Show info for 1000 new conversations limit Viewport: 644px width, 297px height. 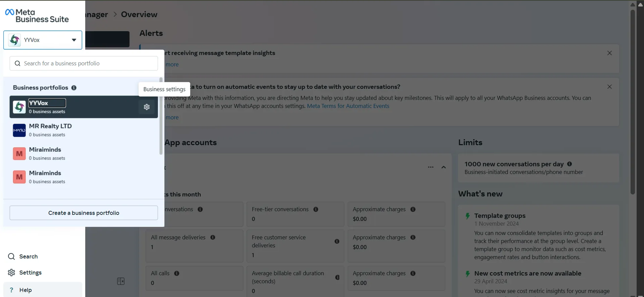tap(569, 164)
